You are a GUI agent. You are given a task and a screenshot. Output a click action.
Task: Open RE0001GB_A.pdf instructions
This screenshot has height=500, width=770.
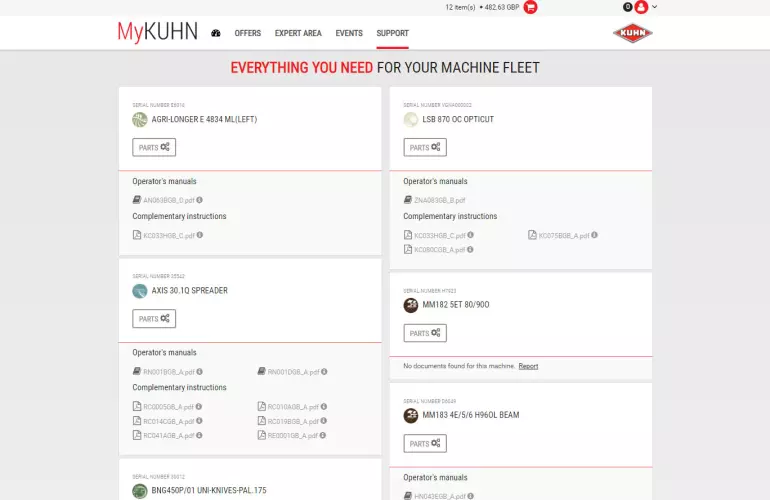[293, 436]
